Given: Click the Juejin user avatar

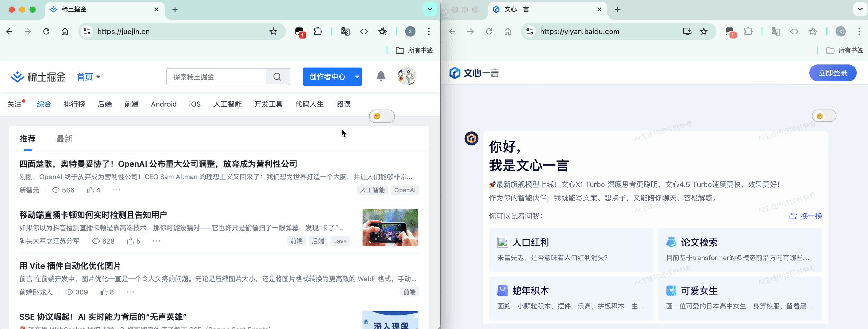Looking at the screenshot, I should (x=407, y=76).
